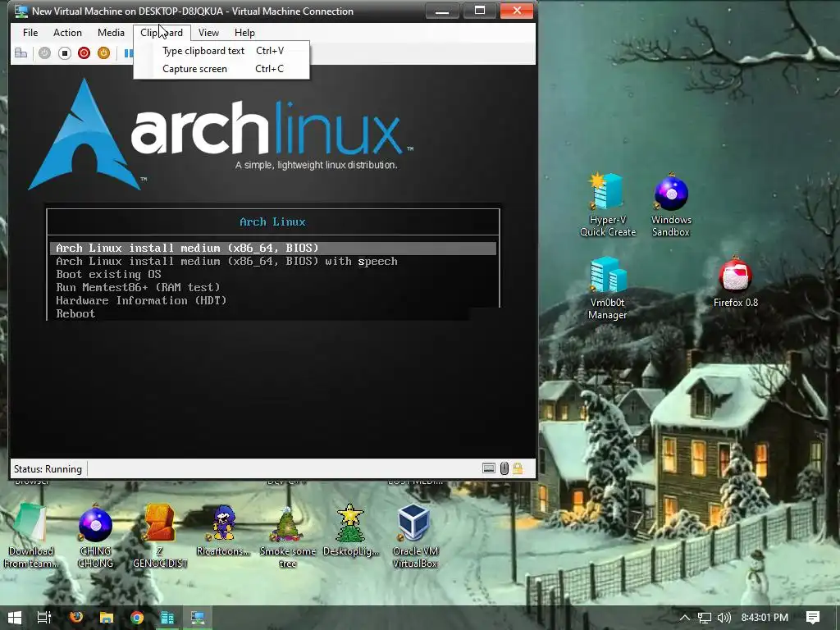Select the Z GENOCIDIST desktop icon
Image resolution: width=840 pixels, height=630 pixels.
click(160, 535)
